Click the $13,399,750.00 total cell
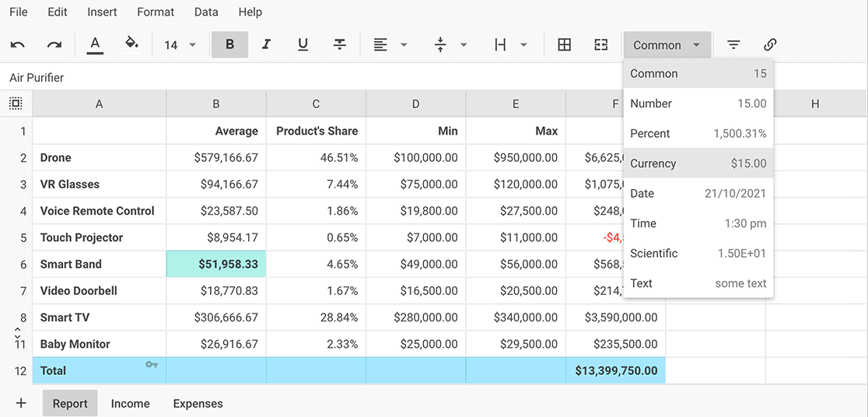The width and height of the screenshot is (868, 417). click(615, 370)
